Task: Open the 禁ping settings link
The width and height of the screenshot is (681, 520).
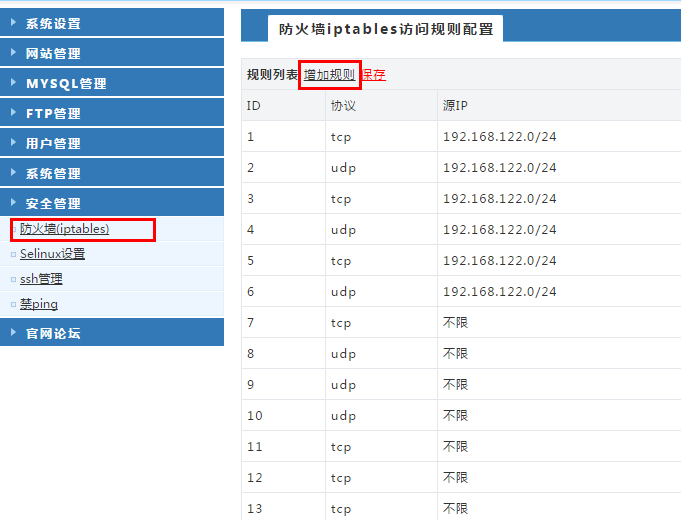Action: [x=39, y=304]
